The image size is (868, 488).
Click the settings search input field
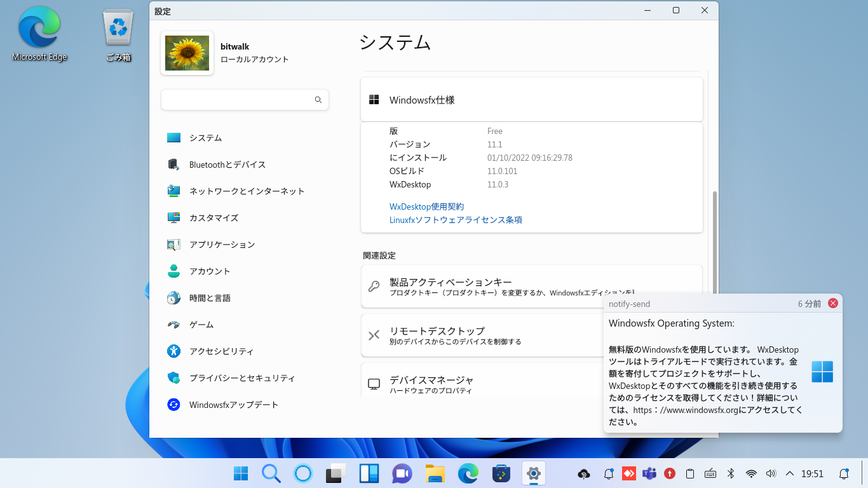click(245, 100)
